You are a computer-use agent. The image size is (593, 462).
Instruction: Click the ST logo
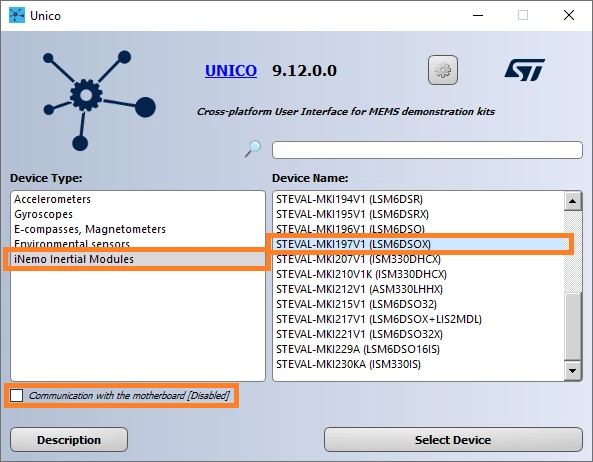pos(525,70)
